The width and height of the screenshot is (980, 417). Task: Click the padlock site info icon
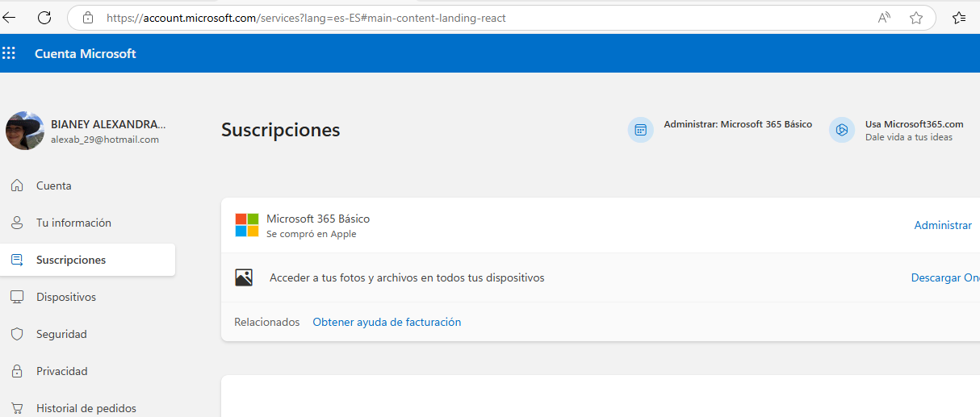click(x=88, y=17)
